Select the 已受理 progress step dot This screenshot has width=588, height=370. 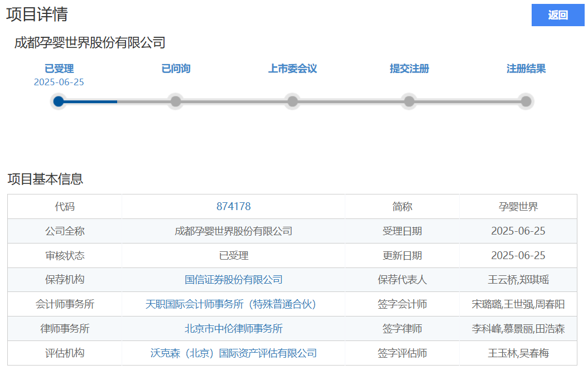[x=59, y=101]
